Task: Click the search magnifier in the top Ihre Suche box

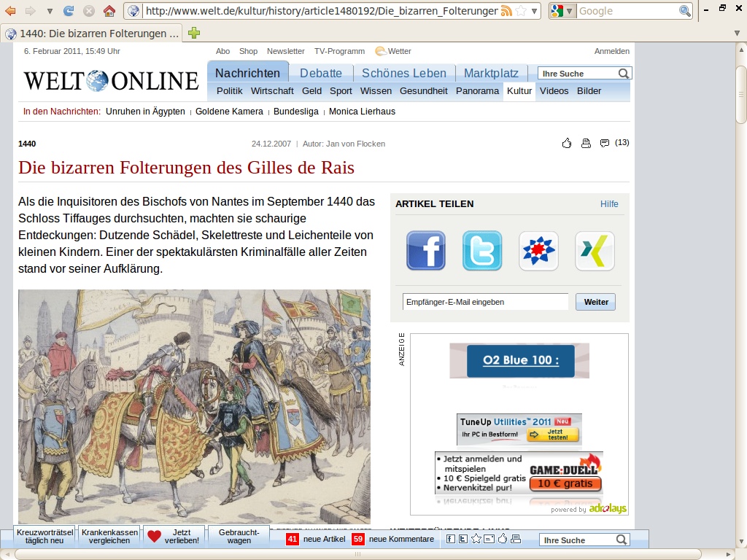Action: (624, 74)
